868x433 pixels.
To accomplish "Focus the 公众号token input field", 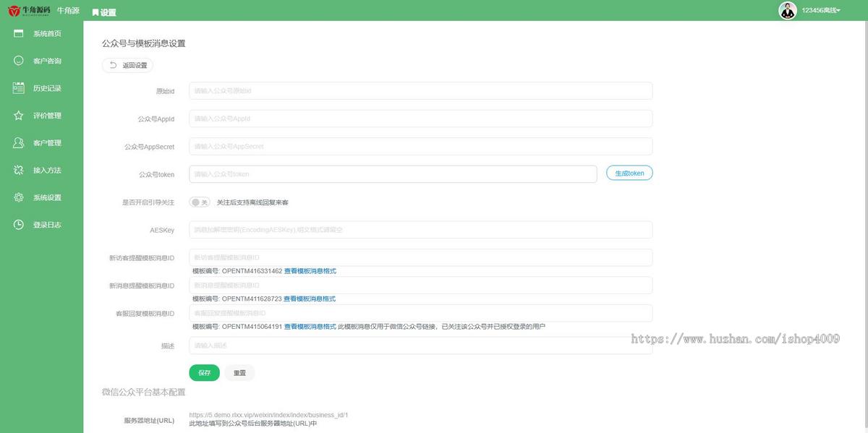I will coord(393,174).
